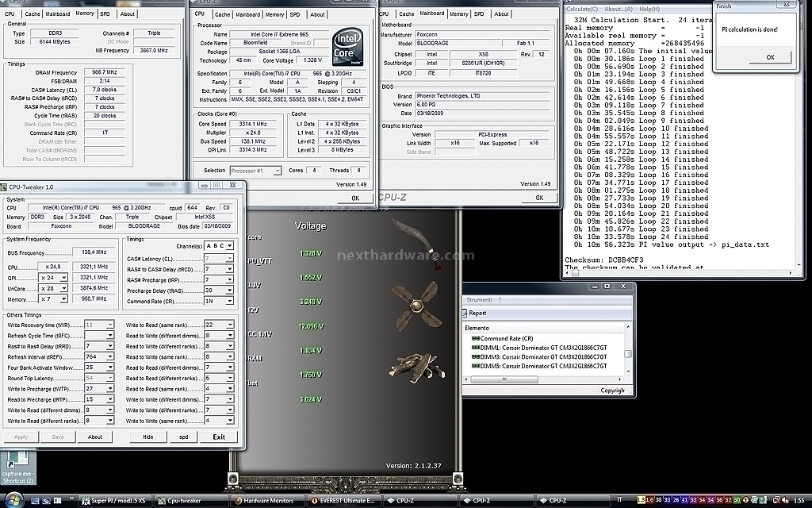Image resolution: width=812 pixels, height=508 pixels.
Task: Switch to Hardware Monitors on the taskbar
Action: point(266,501)
